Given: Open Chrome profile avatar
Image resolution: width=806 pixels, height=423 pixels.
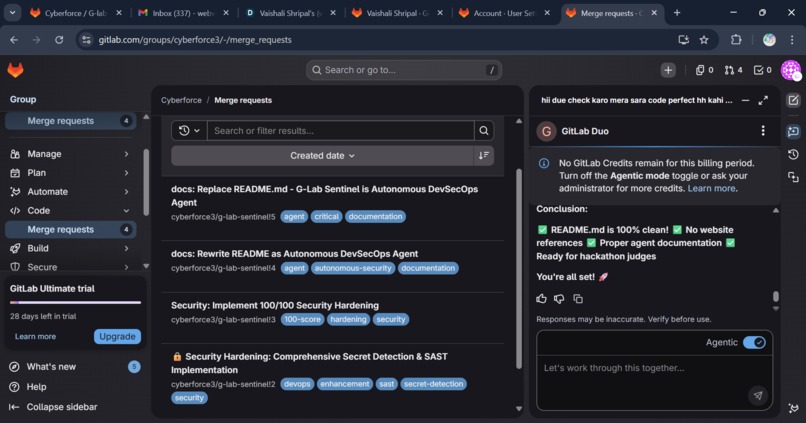Looking at the screenshot, I should click(x=769, y=40).
